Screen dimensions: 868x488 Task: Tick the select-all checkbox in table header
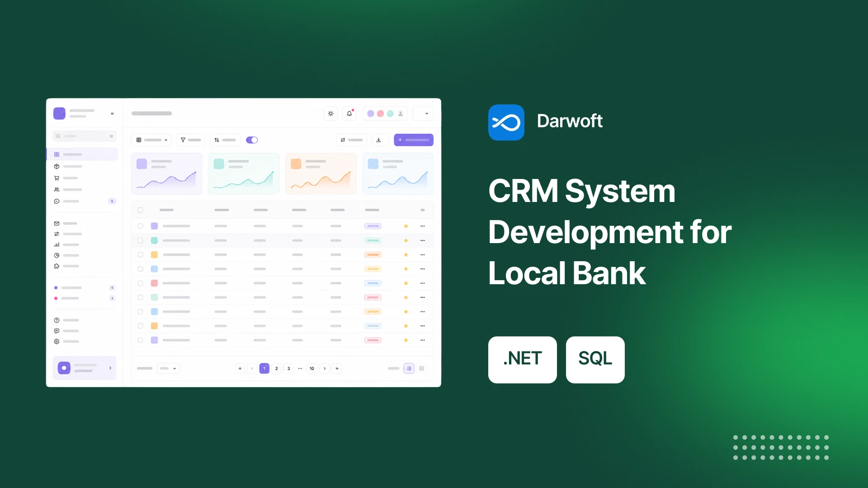140,210
